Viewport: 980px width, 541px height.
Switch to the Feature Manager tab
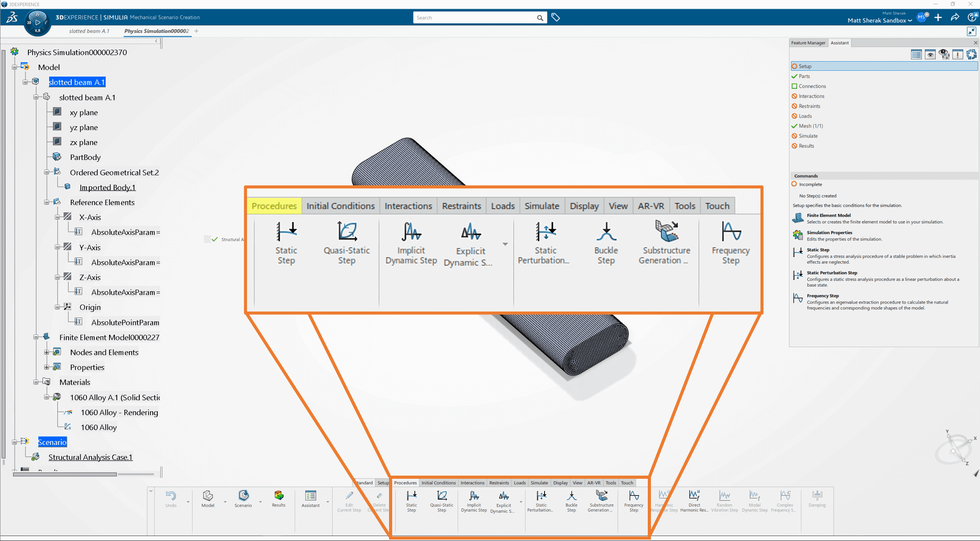click(x=808, y=43)
